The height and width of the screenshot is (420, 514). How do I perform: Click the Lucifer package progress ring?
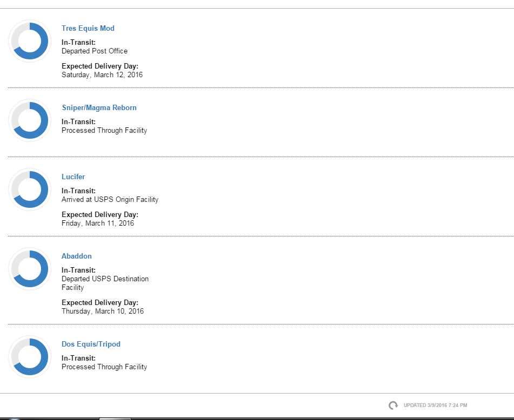coord(30,189)
